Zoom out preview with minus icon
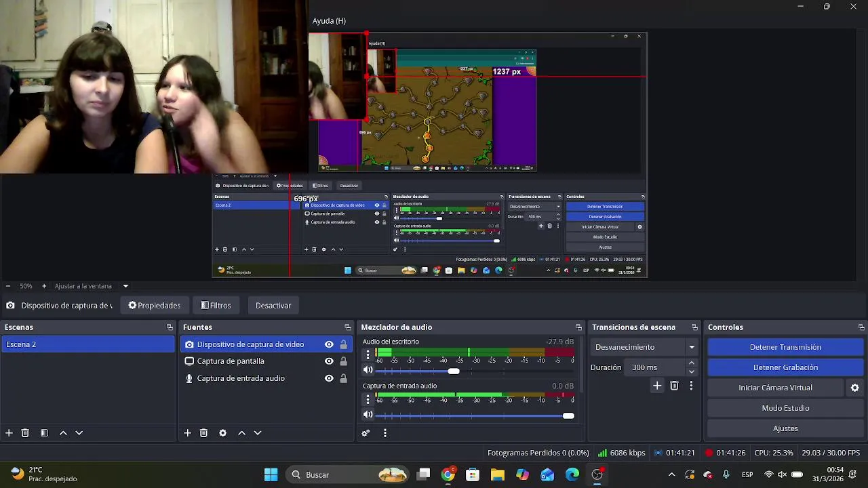The width and height of the screenshot is (868, 488). coord(7,286)
